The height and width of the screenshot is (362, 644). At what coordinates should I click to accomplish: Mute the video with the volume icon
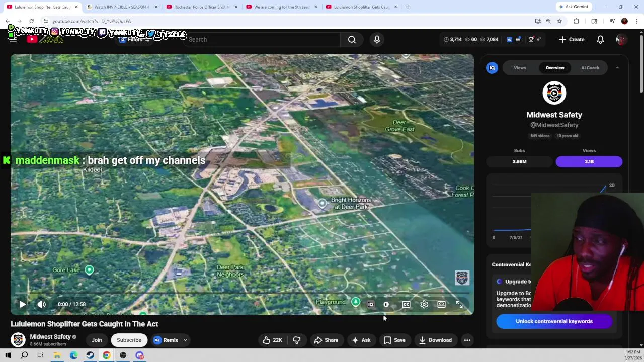(x=42, y=304)
